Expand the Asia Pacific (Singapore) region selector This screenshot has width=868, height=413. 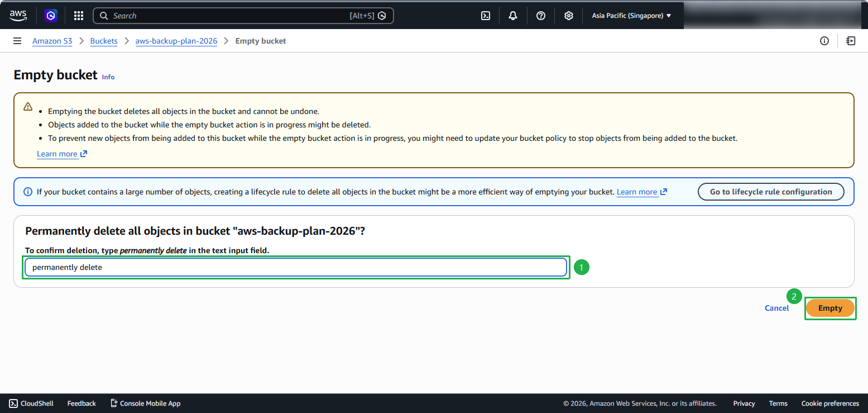tap(631, 16)
